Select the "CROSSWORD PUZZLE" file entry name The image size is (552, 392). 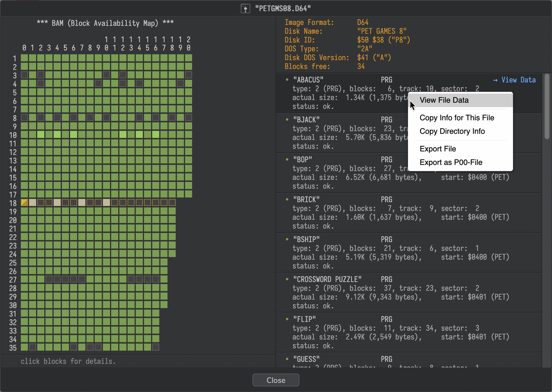click(327, 280)
